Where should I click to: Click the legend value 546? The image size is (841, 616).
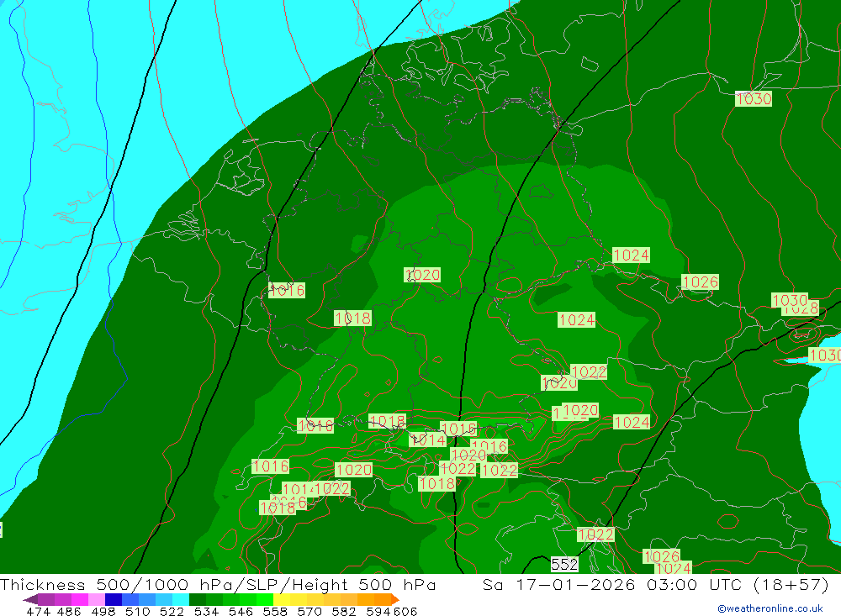[241, 611]
